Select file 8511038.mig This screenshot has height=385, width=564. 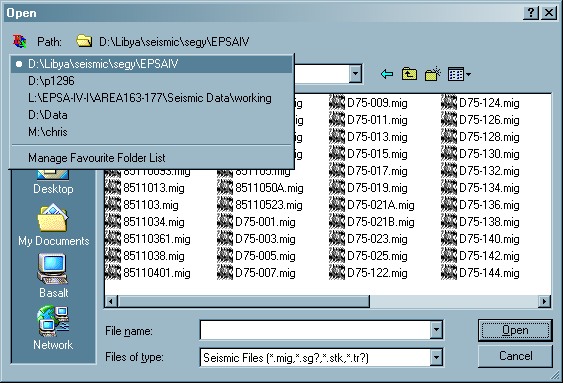(145, 256)
